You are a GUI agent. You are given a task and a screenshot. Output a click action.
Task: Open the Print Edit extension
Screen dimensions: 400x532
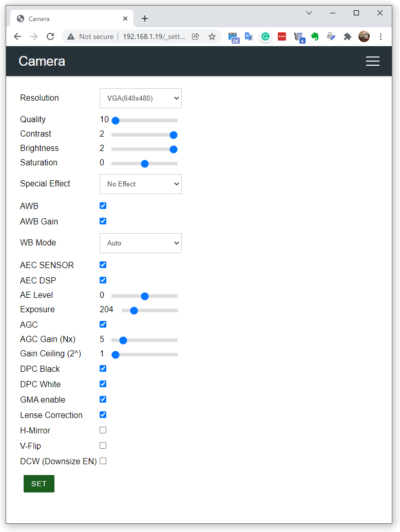point(331,36)
